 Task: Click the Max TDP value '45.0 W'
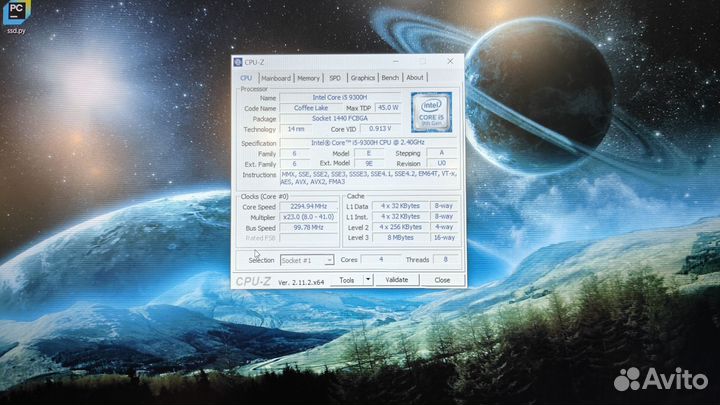pos(388,107)
